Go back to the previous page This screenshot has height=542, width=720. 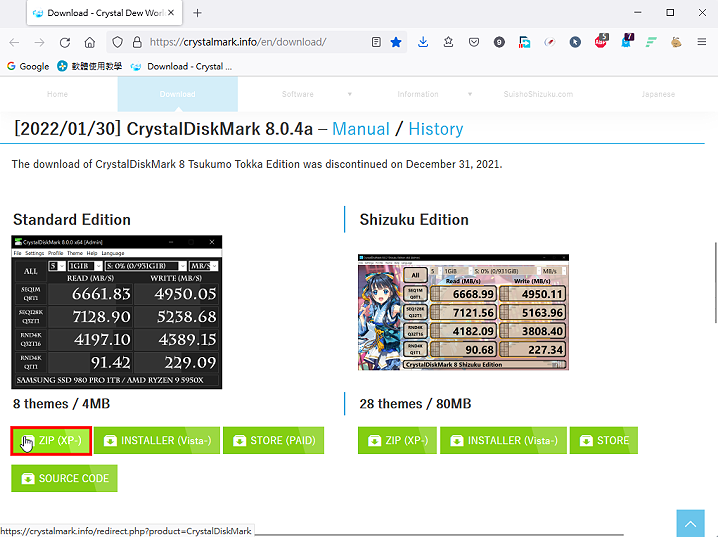tap(14, 43)
